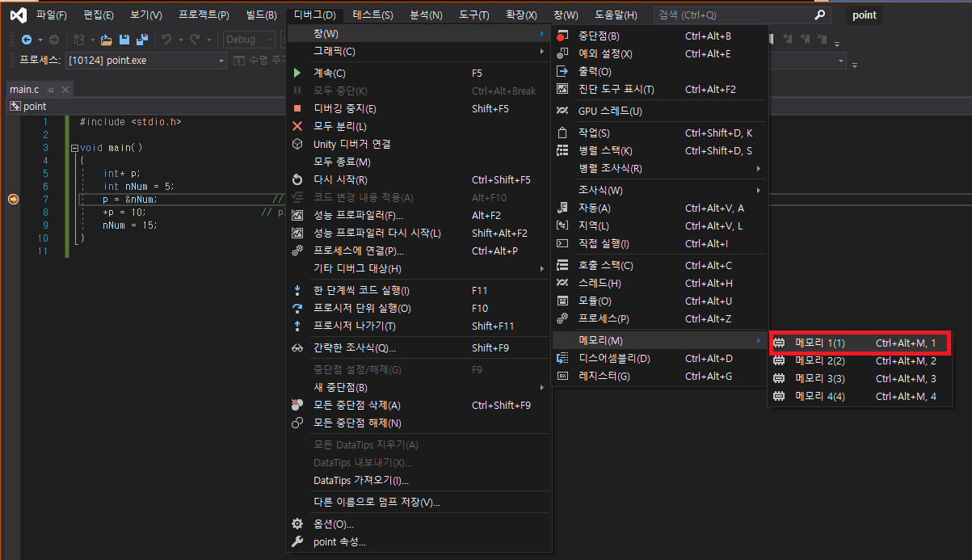
Task: Select Threads (스레드) window entry
Action: click(659, 283)
